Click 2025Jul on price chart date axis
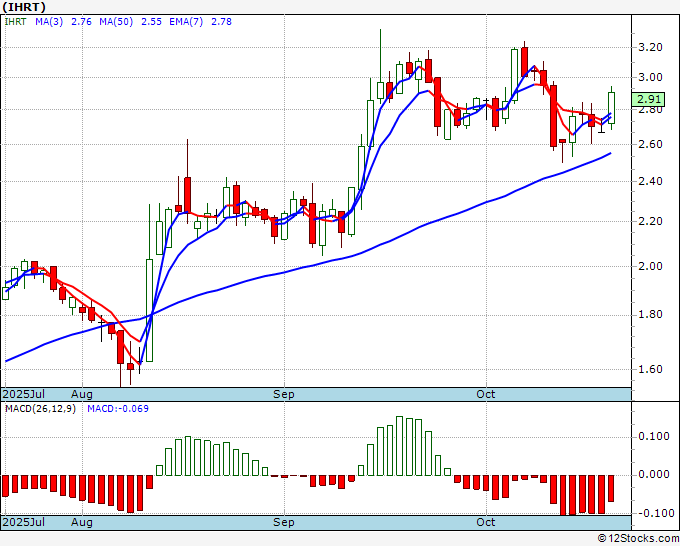This screenshot has width=680, height=546. [x=24, y=394]
